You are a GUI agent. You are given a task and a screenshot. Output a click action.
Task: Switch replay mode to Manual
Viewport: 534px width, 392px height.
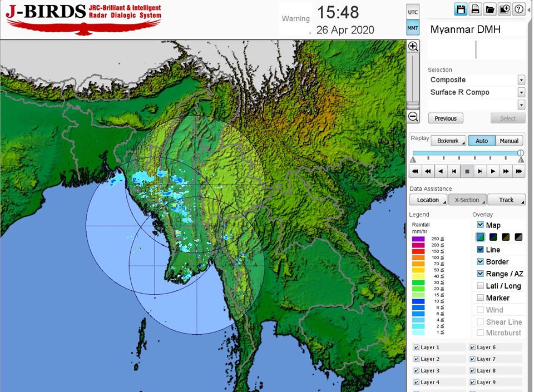coord(509,141)
